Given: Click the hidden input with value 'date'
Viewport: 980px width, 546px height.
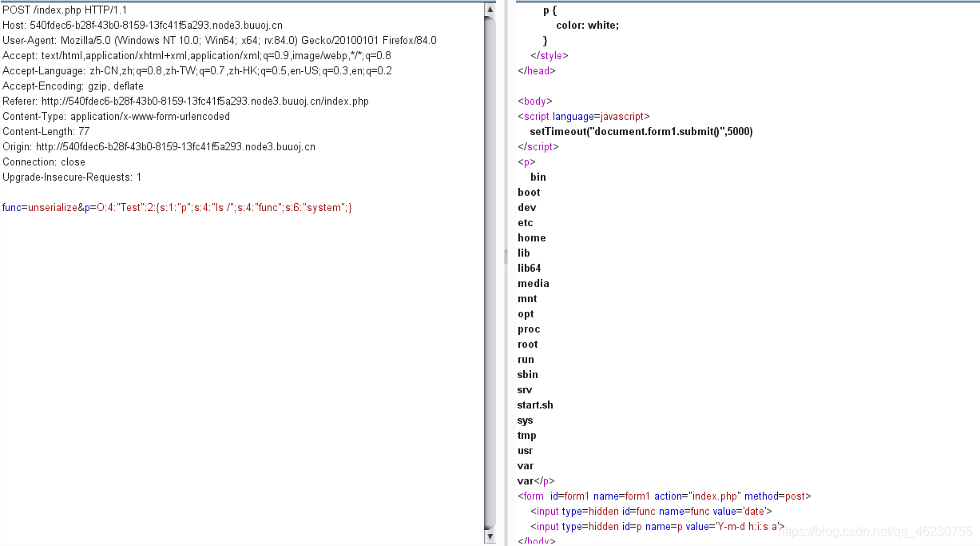Looking at the screenshot, I should click(x=651, y=511).
